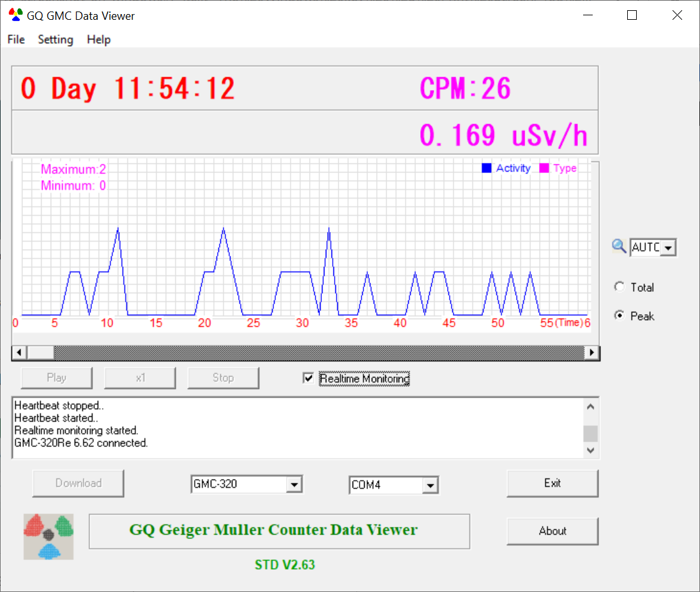The image size is (700, 592).
Task: Click the Maximum:2 graph label
Action: [73, 169]
